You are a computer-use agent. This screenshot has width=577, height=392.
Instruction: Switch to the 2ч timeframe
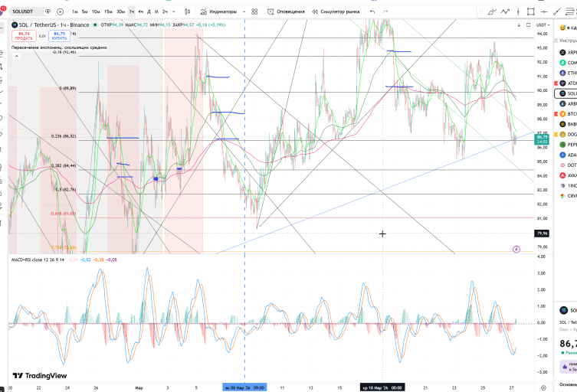tap(165, 11)
